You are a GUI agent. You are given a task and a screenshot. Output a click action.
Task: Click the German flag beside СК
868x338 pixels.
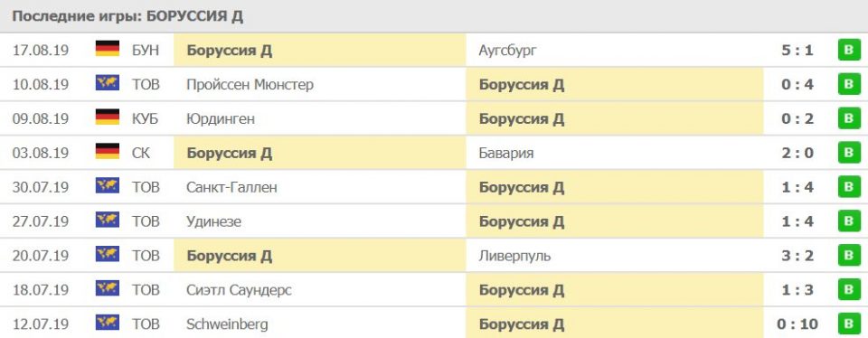(108, 152)
